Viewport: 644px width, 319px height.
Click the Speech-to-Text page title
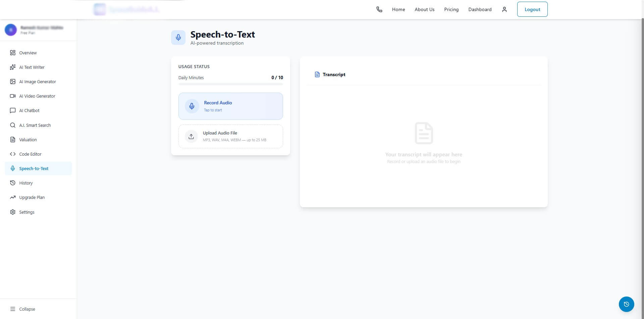(223, 34)
